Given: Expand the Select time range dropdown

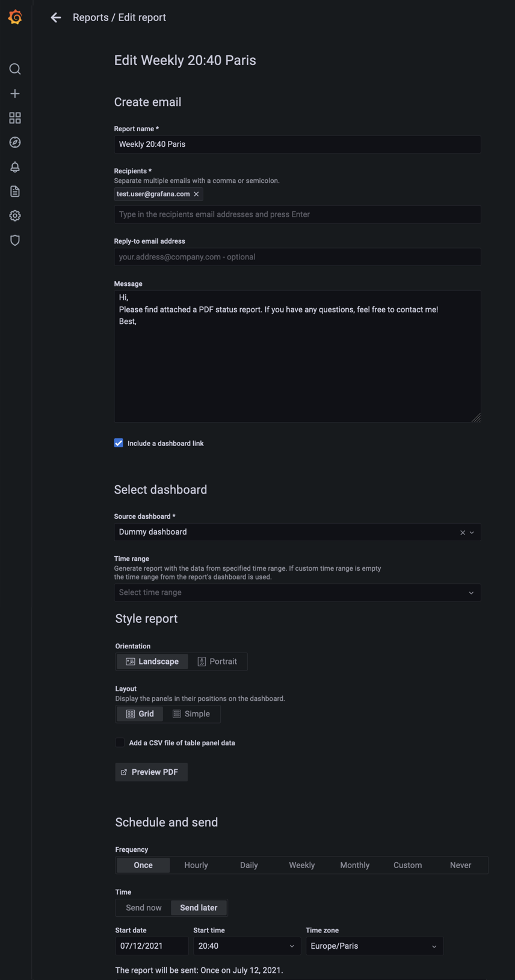Looking at the screenshot, I should [x=297, y=593].
